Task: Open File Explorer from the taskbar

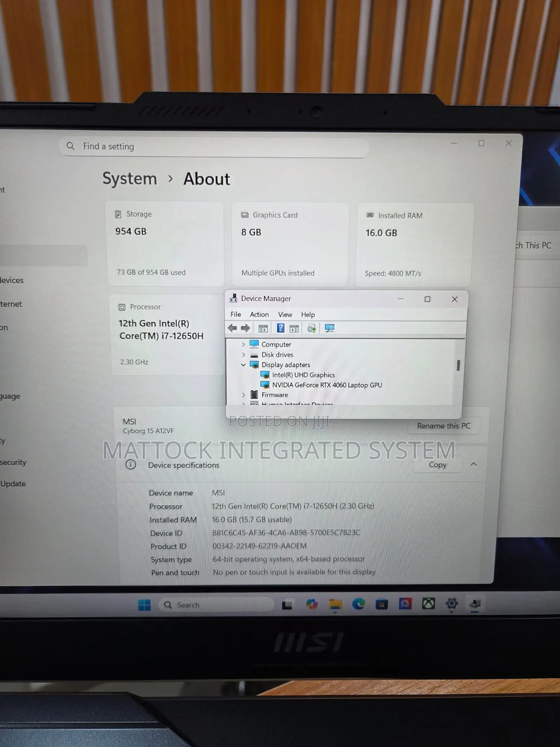Action: (335, 604)
